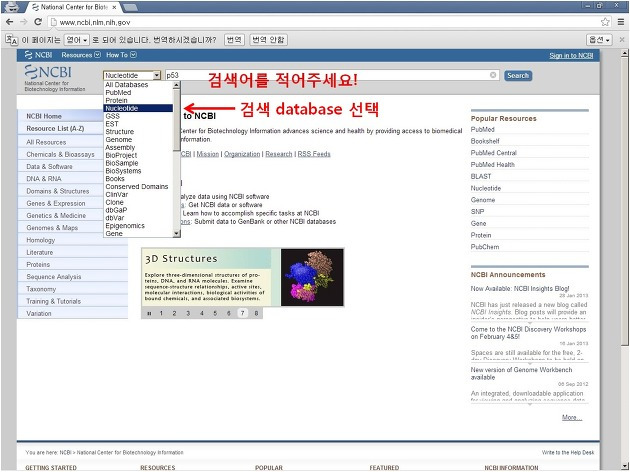Click the browser back arrow
630x472 pixels.
click(x=9, y=22)
